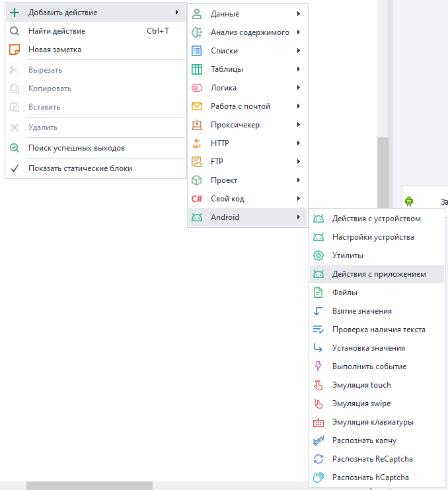Open the Логика submenu

[223, 88]
